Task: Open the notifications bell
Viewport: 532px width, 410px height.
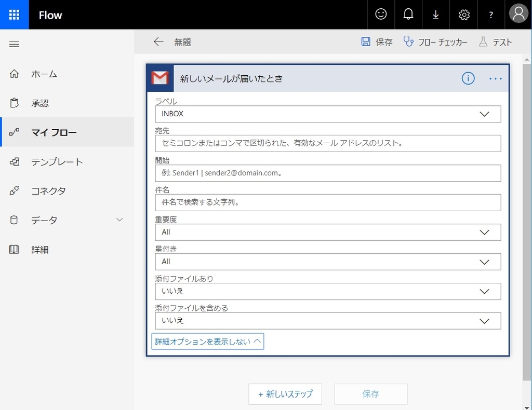Action: click(x=408, y=14)
